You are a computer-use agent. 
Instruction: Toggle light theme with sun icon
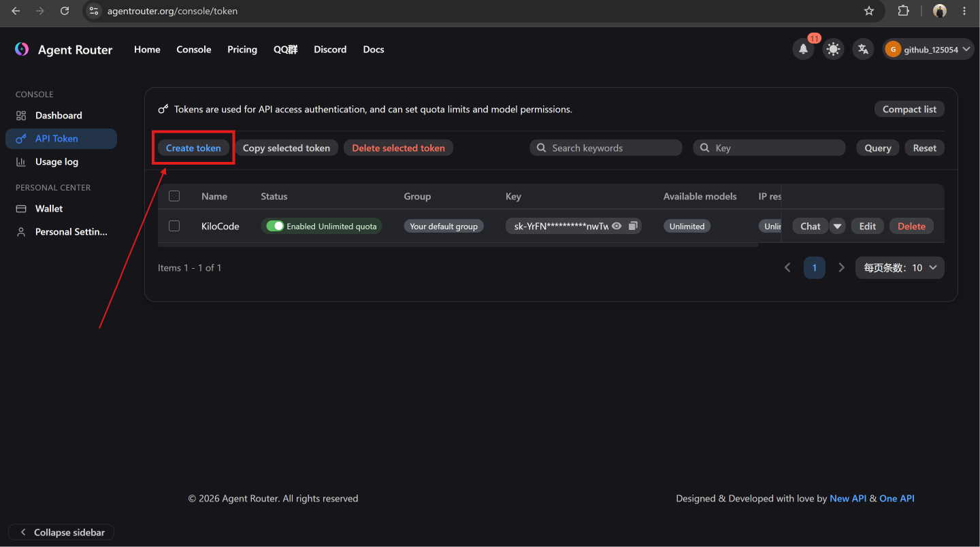[833, 49]
